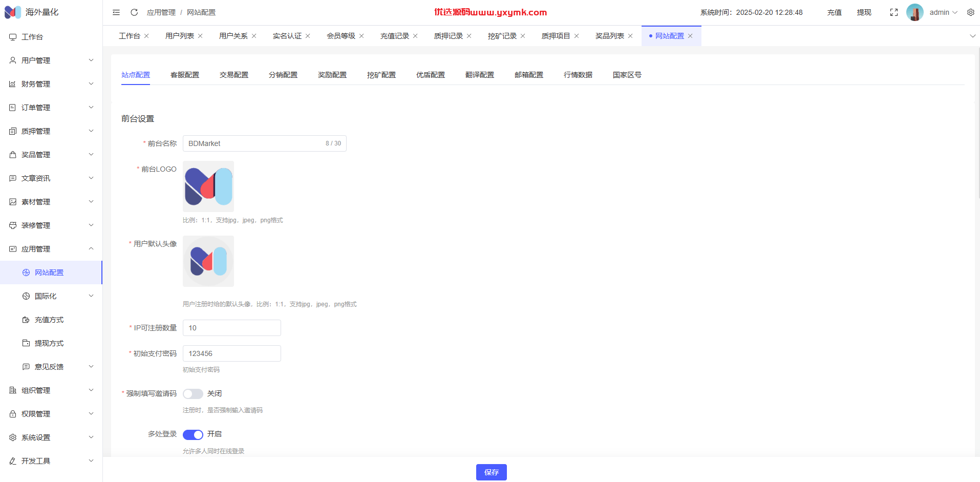Click the 前台名称 input field

[265, 143]
